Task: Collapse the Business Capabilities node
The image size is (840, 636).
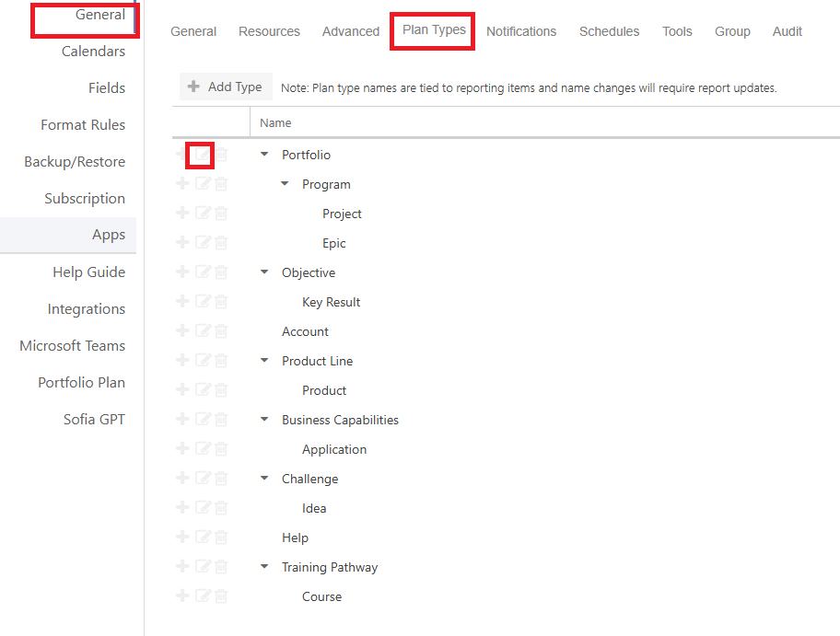Action: click(x=264, y=419)
